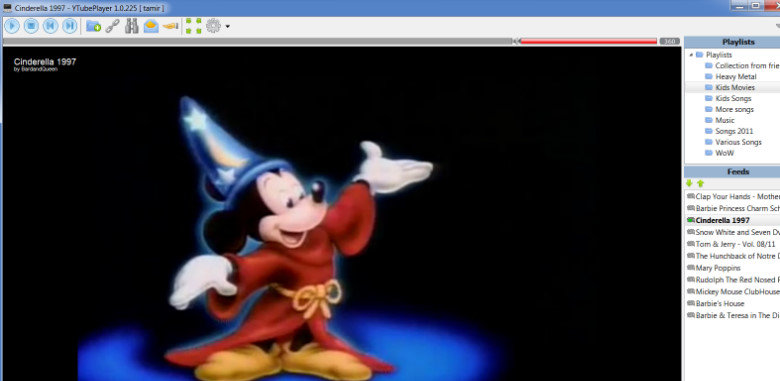Viewport: 780px width, 381px height.
Task: Click the video seek progress bar
Action: (x=258, y=41)
